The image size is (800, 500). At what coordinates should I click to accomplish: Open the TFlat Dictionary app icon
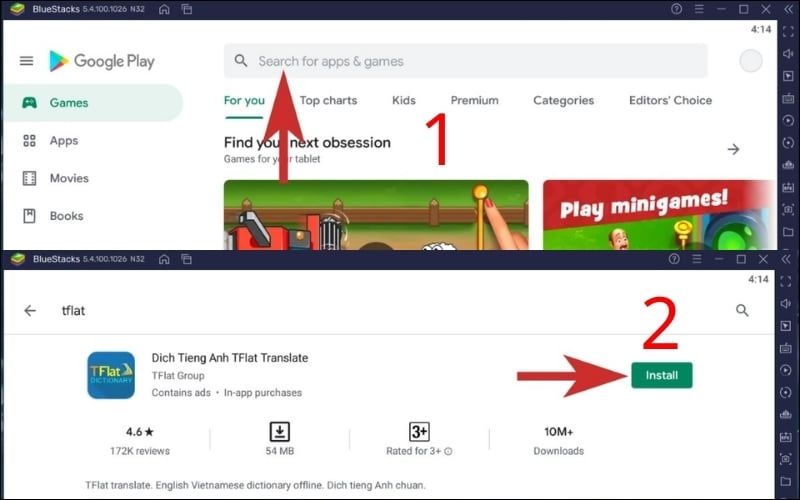click(111, 376)
